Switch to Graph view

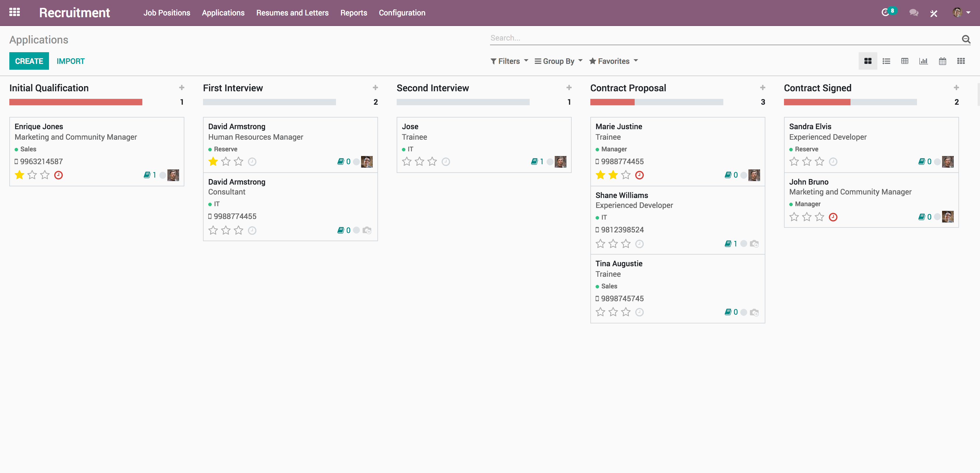923,61
